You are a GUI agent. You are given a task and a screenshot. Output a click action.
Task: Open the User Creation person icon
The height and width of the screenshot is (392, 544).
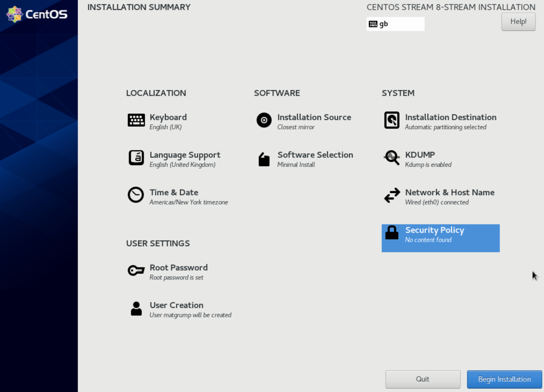(x=136, y=309)
